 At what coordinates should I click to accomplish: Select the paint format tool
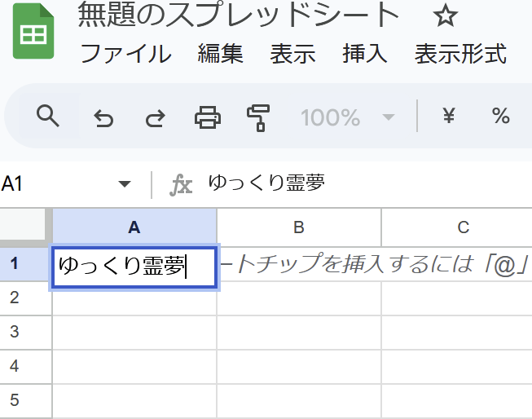click(x=257, y=118)
